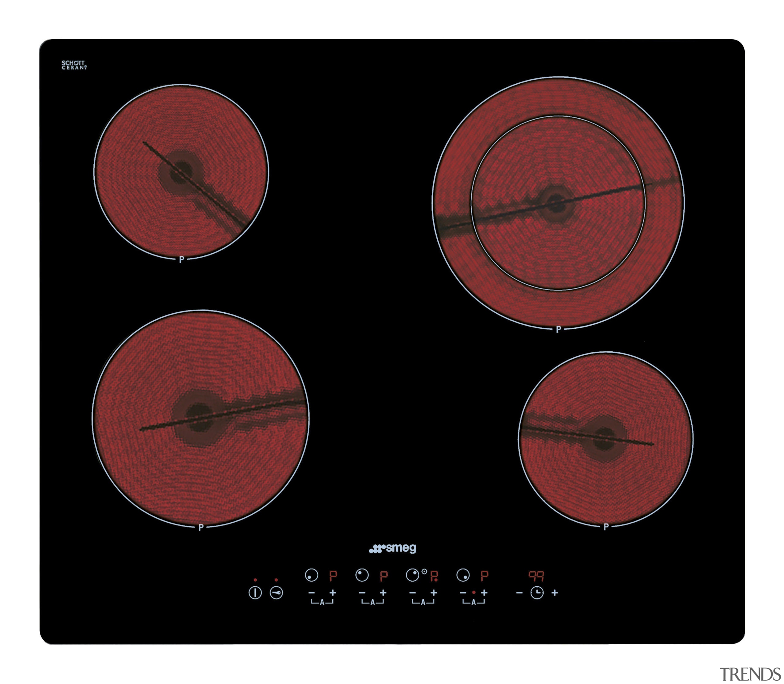Lower rear-right dual zone power with minus
This screenshot has height=684, width=784.
coord(413,593)
